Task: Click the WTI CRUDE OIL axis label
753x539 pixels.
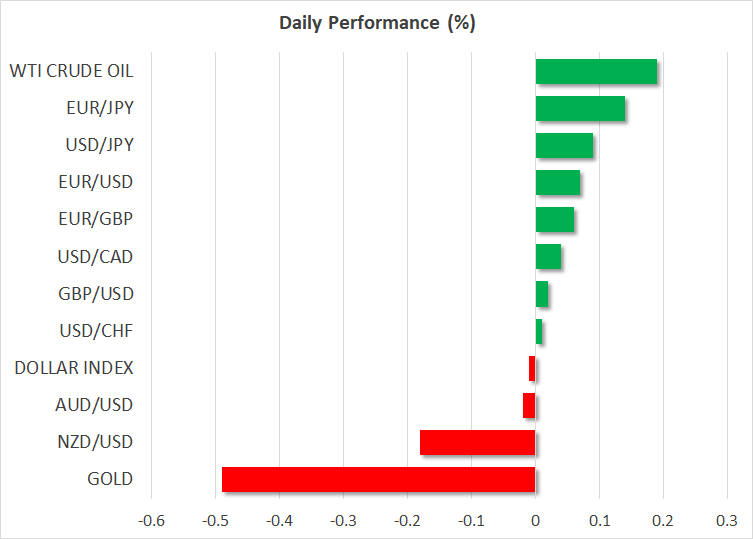Action: [71, 71]
